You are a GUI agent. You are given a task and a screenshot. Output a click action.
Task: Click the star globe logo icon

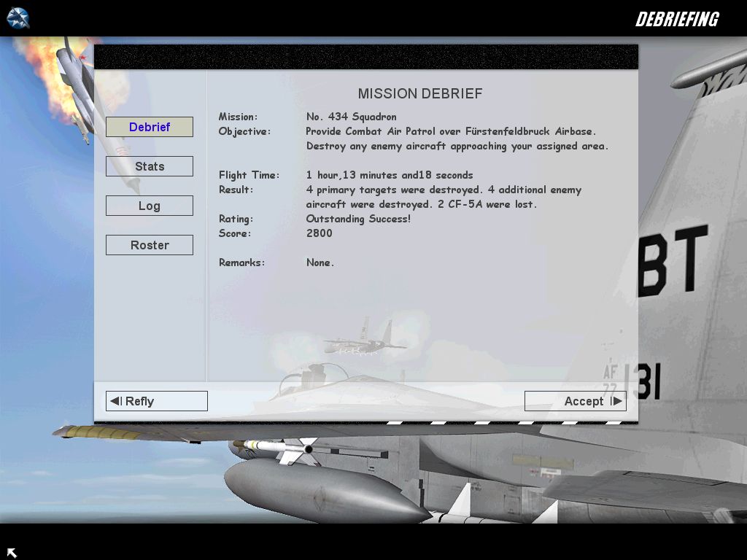[x=18, y=18]
